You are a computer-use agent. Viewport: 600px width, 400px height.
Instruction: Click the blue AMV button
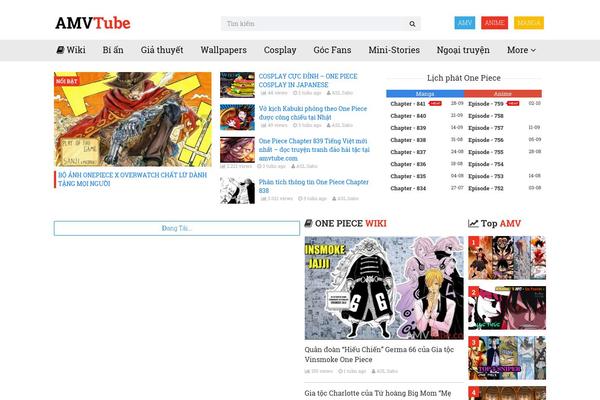465,23
